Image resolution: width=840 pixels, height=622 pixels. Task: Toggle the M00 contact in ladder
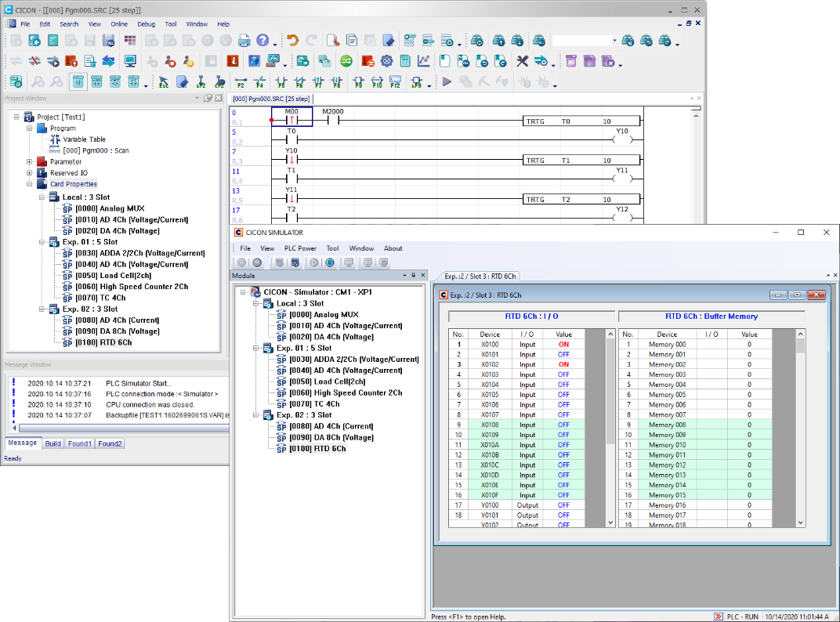tap(291, 121)
